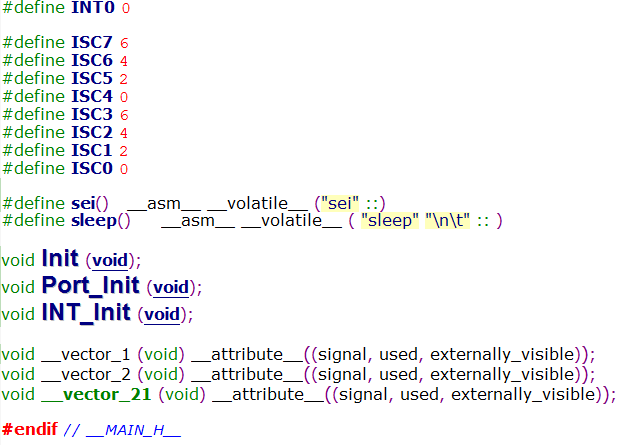Select the ISC3 macro name
This screenshot has height=445, width=627.
92,114
